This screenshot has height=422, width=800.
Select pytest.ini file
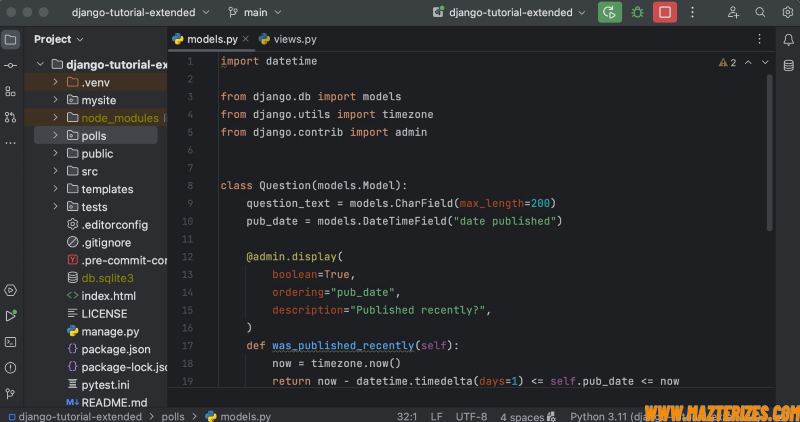(98, 385)
